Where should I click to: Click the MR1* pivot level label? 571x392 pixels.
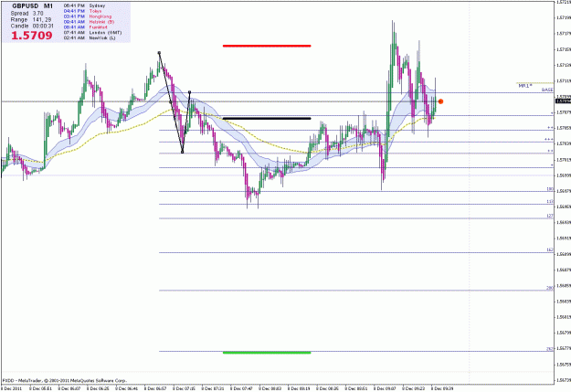pyautogui.click(x=525, y=86)
